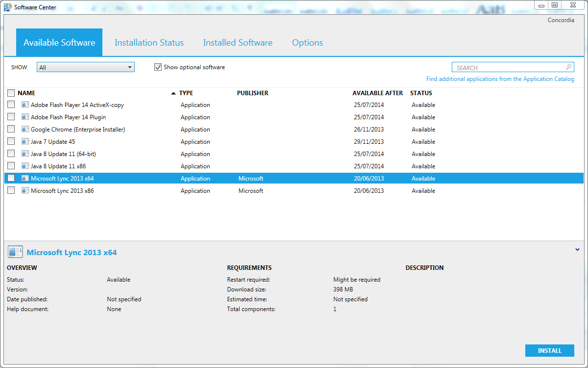Open the SHOW filter dropdown

[130, 67]
